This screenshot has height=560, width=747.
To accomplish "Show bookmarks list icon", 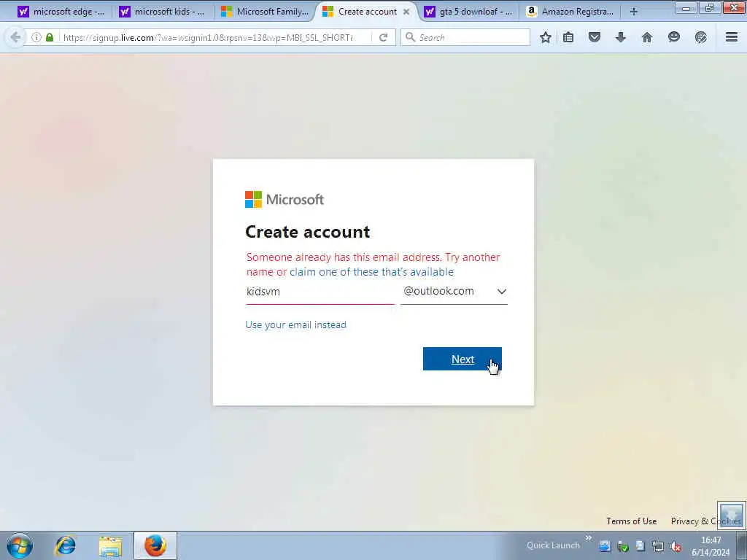I will 568,37.
